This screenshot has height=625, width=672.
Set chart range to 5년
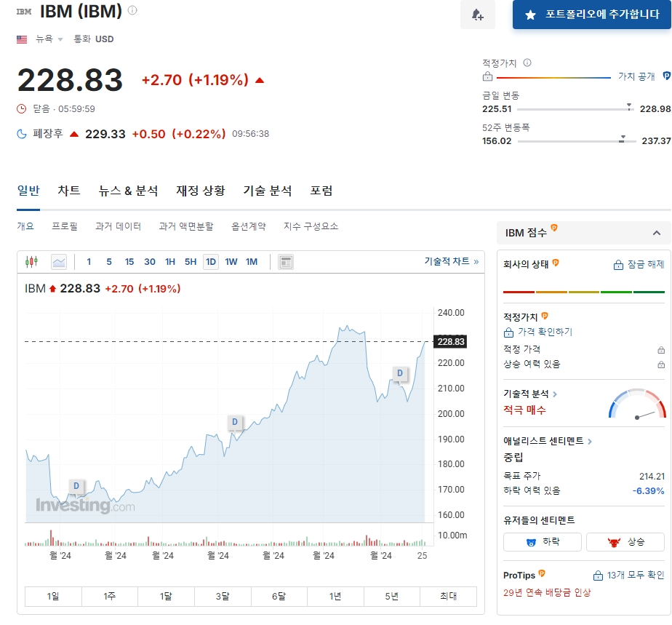point(392,596)
